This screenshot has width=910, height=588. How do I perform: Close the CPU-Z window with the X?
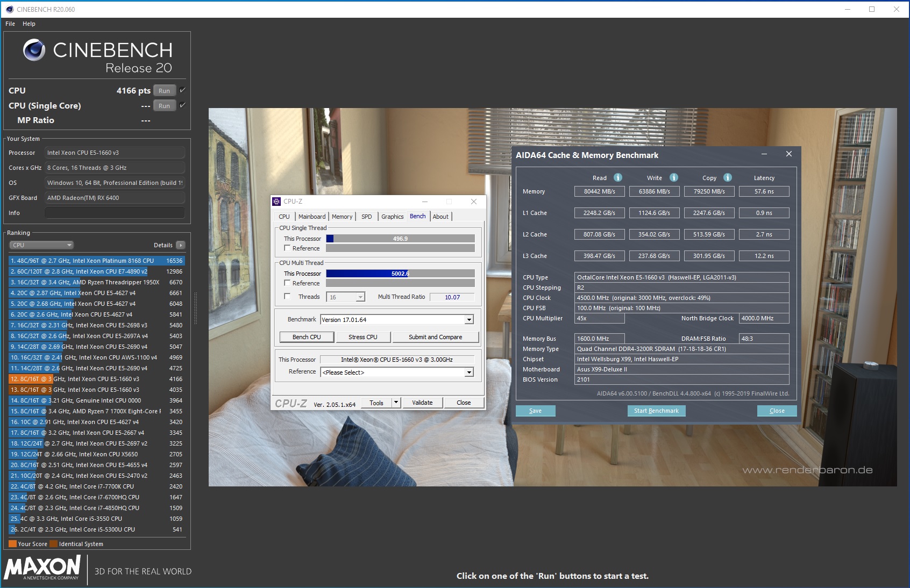pos(474,202)
